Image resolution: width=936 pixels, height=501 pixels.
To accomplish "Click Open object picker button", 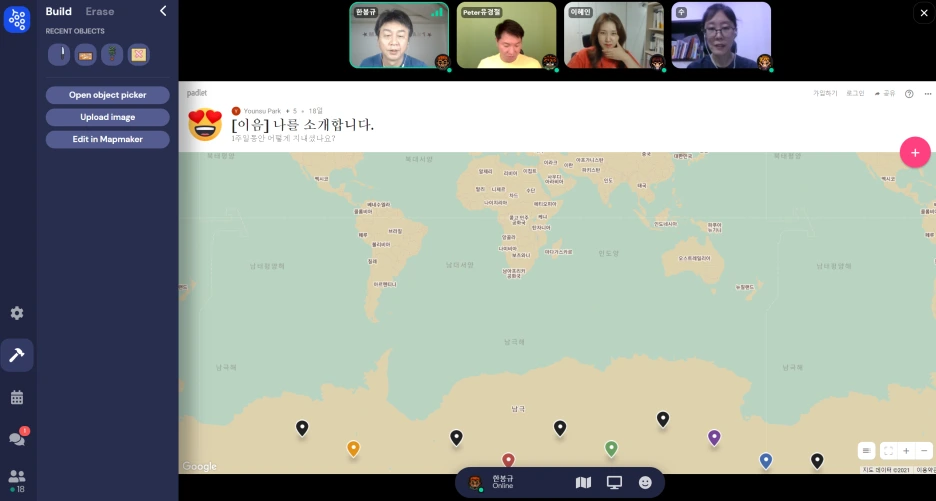I will click(x=107, y=95).
